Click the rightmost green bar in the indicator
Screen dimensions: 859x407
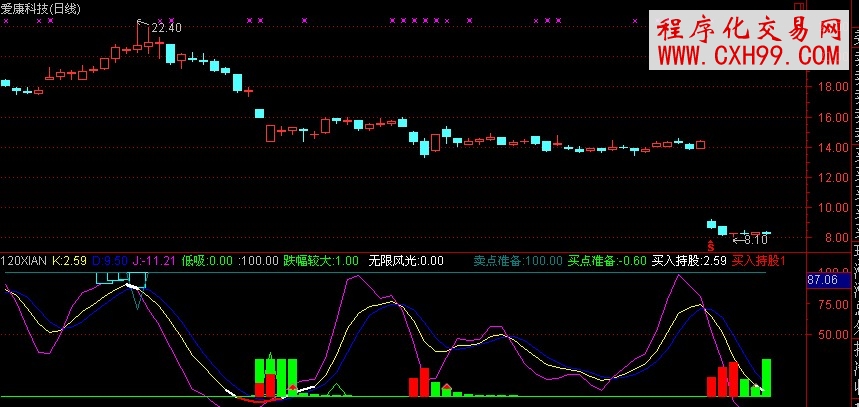tap(767, 377)
